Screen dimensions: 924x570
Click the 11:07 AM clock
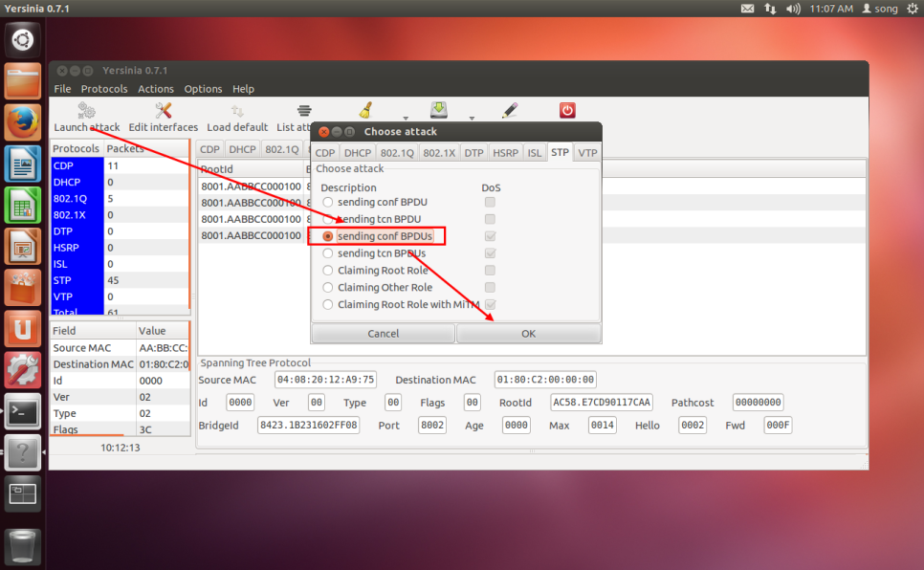click(831, 9)
